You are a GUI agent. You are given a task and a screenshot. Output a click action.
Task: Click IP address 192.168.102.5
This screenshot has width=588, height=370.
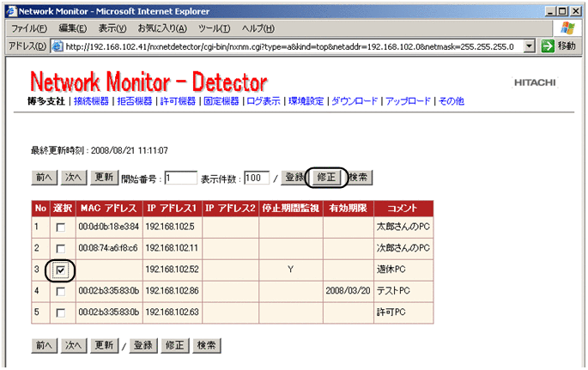[x=170, y=227]
